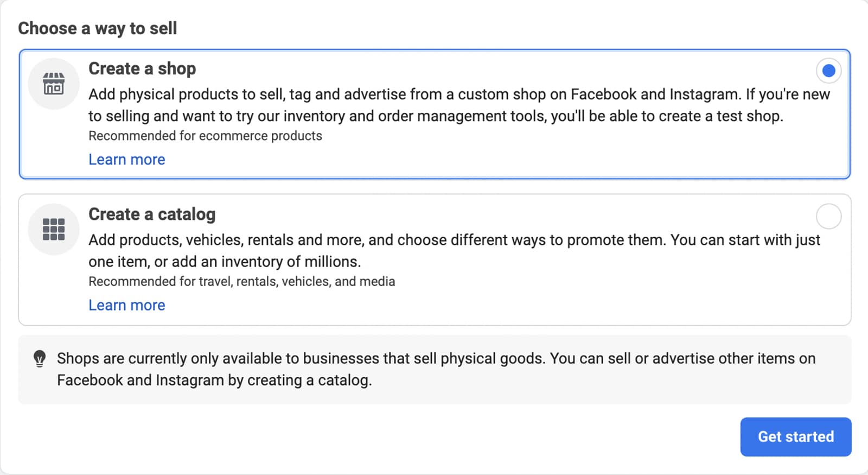Select the Create a catalog radio button
The image size is (868, 475).
[828, 216]
